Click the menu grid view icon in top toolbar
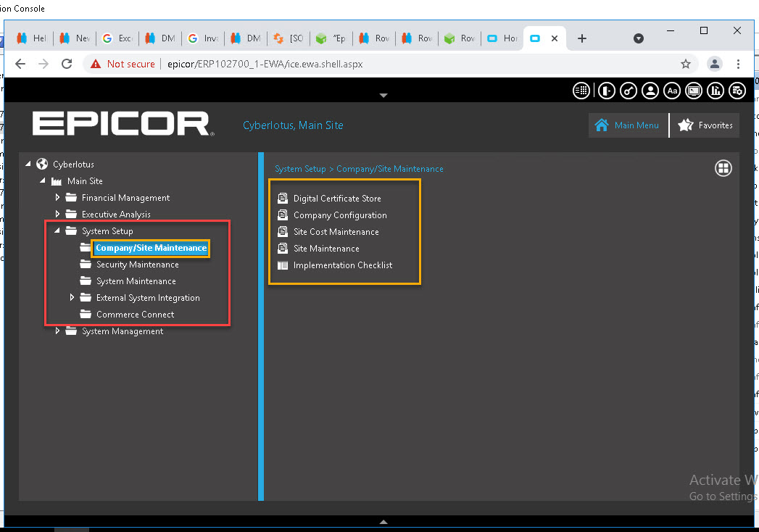The width and height of the screenshot is (759, 532). point(581,91)
